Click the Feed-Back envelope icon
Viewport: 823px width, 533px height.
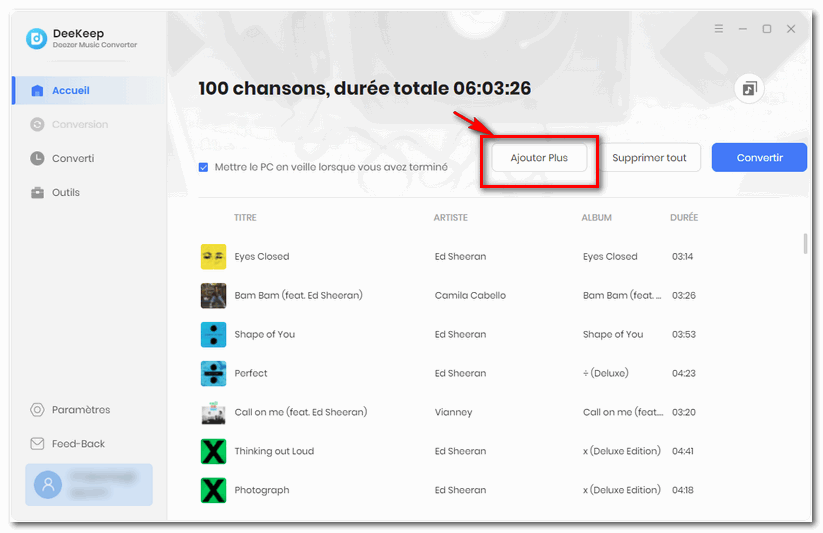coord(37,444)
